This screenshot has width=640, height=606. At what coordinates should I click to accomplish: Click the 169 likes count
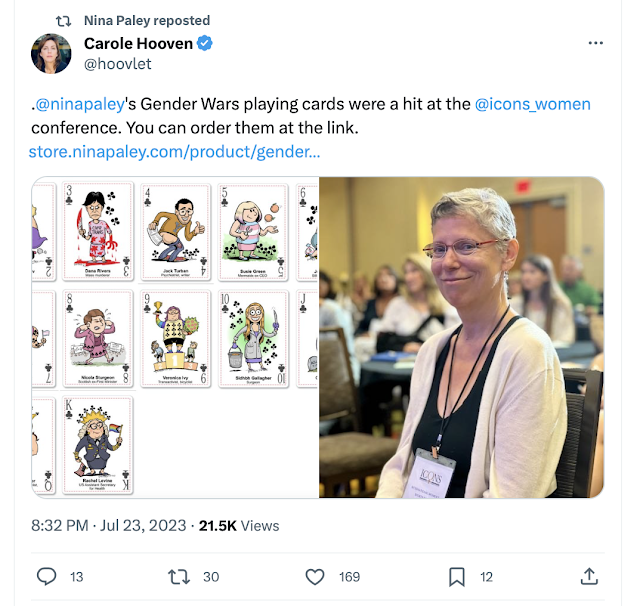tap(349, 577)
